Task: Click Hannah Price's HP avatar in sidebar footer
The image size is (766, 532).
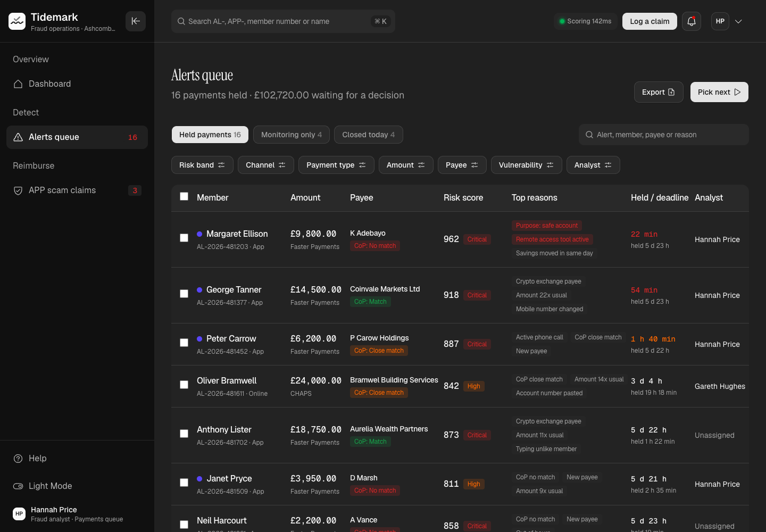Action: pyautogui.click(x=19, y=514)
